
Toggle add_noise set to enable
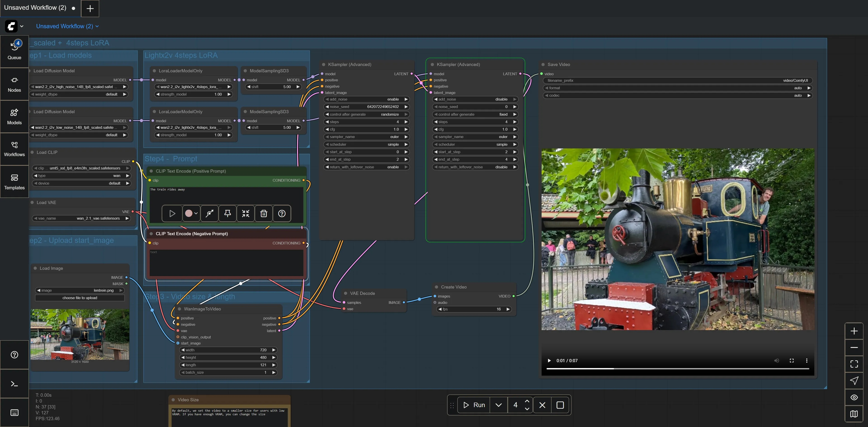(367, 99)
